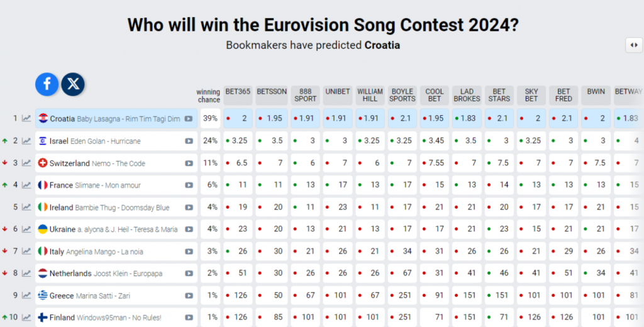644x327 pixels.
Task: Play video for Italy's La noia
Action: coord(189,252)
